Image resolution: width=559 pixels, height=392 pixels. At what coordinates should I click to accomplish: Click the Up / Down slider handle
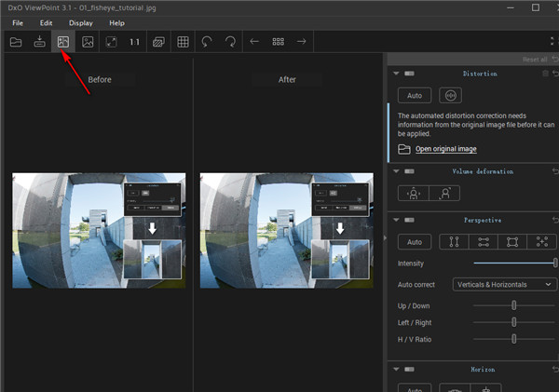[x=513, y=305]
